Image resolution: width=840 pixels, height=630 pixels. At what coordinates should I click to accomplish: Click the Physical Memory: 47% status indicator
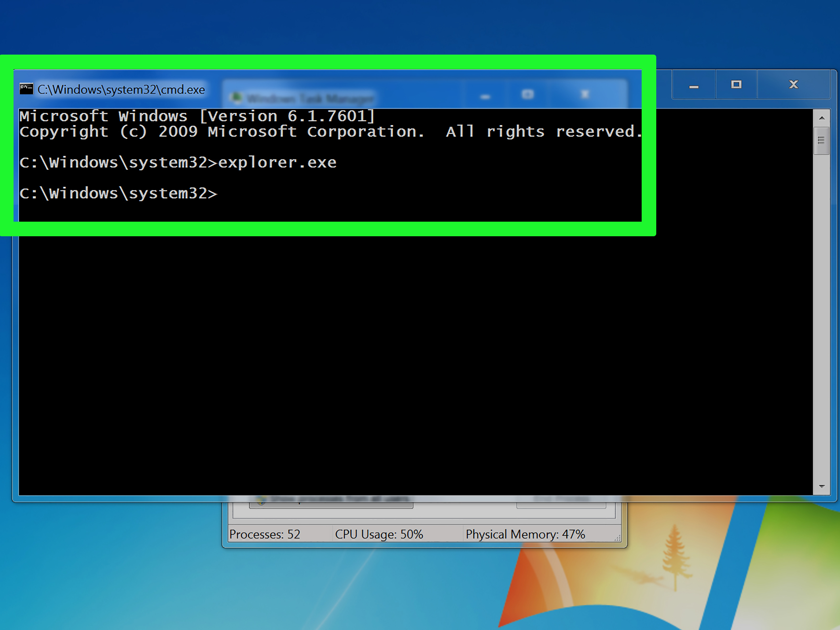525,534
